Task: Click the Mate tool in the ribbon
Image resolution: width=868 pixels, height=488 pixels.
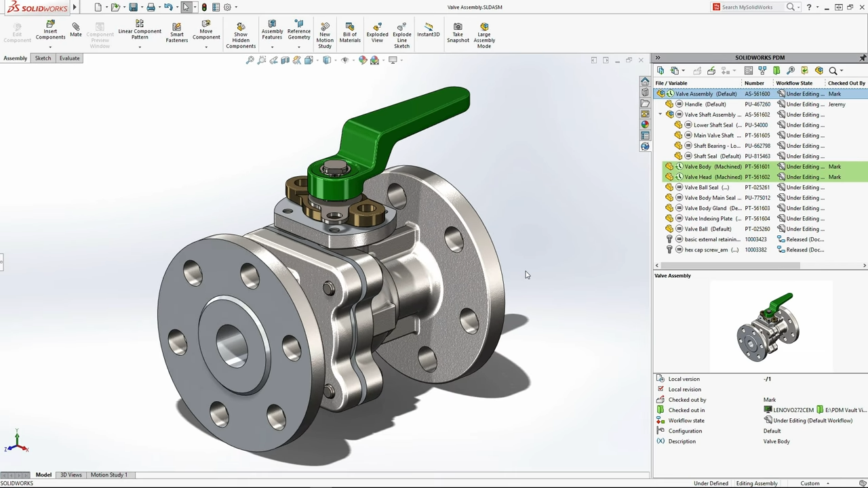Action: tap(75, 30)
